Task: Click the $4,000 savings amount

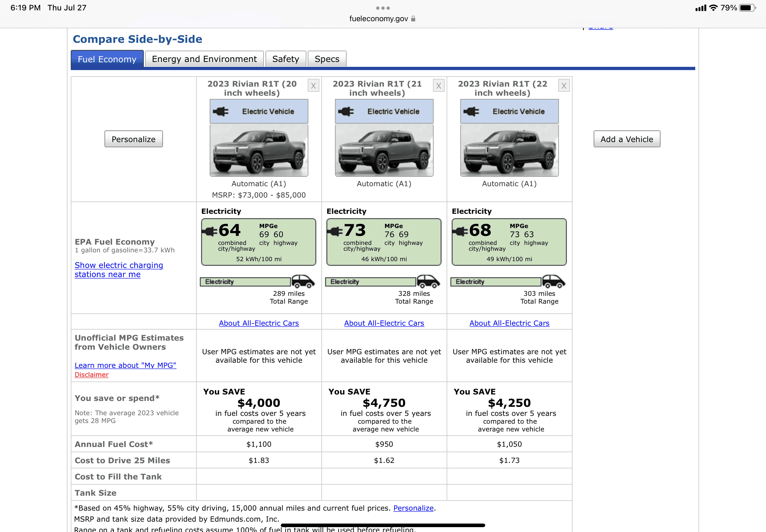Action: coord(259,403)
